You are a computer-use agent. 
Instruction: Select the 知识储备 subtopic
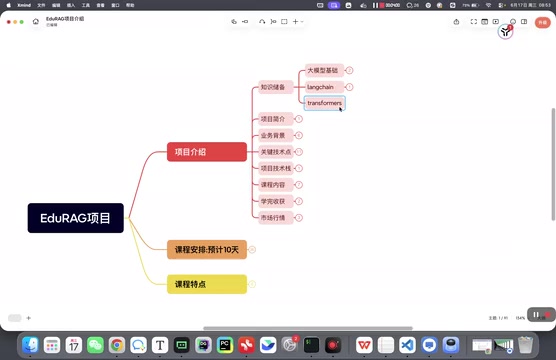276,87
